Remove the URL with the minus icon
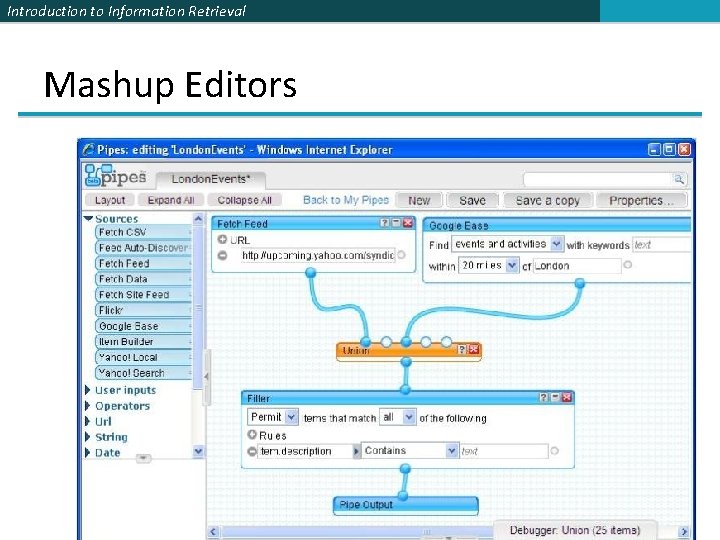 click(222, 255)
